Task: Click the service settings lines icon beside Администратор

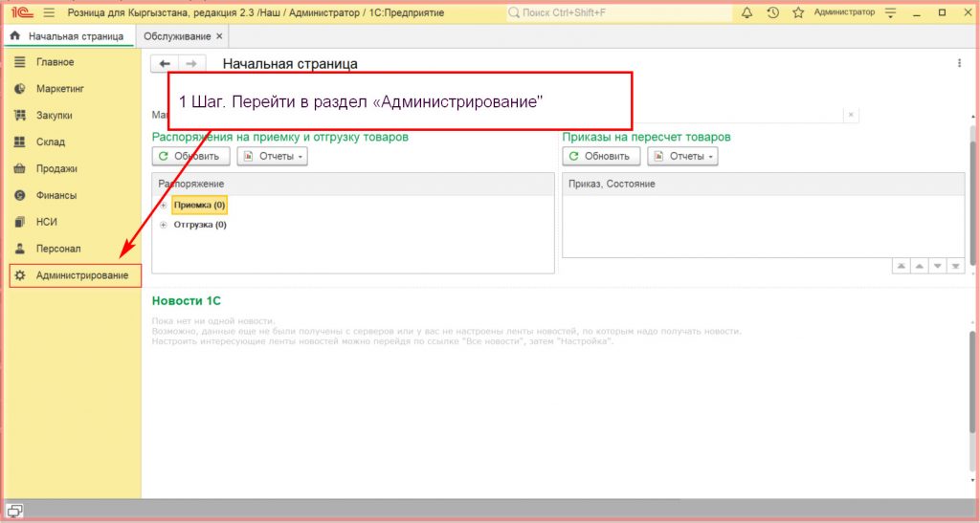Action: click(x=891, y=12)
